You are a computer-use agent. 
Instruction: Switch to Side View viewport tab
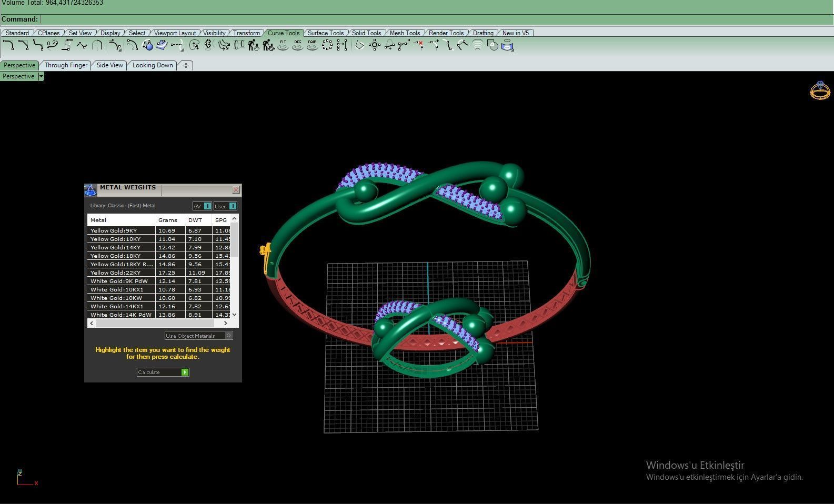point(109,65)
